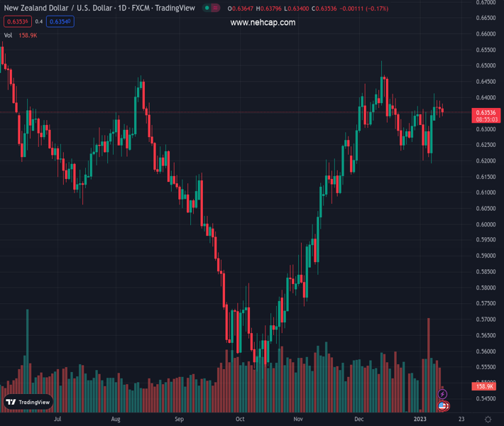This screenshot has height=426, width=504.
Task: Open chart settings gear icon
Action: (486, 419)
